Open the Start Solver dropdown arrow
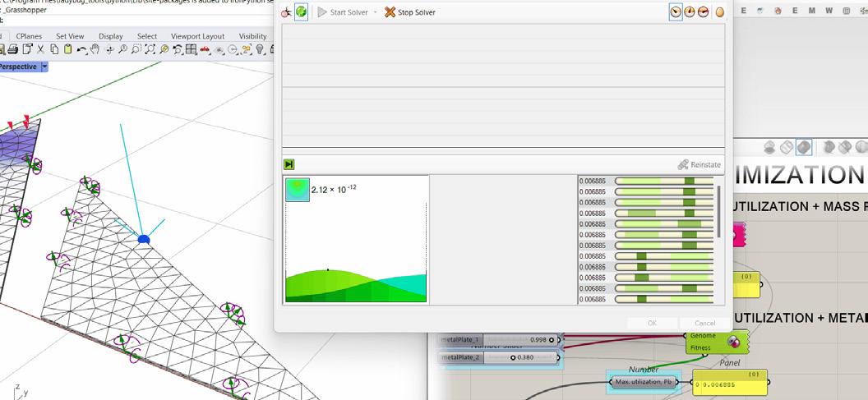 pyautogui.click(x=375, y=11)
